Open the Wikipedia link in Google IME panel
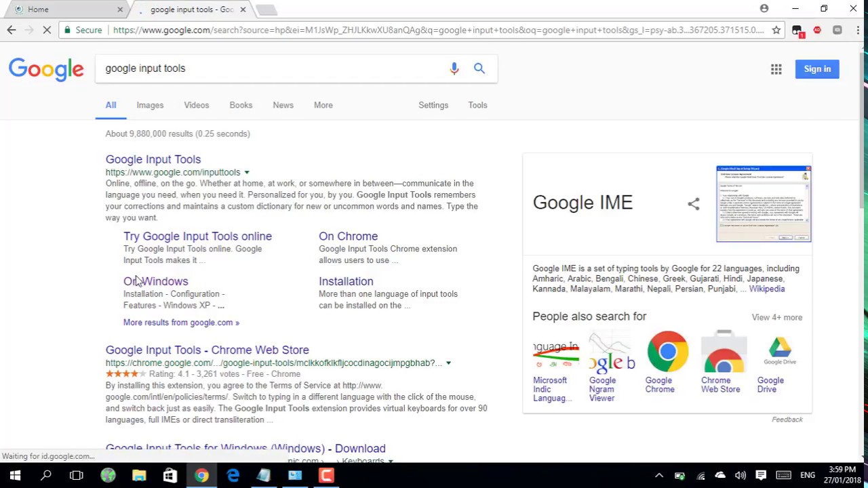868x488 pixels. point(767,289)
